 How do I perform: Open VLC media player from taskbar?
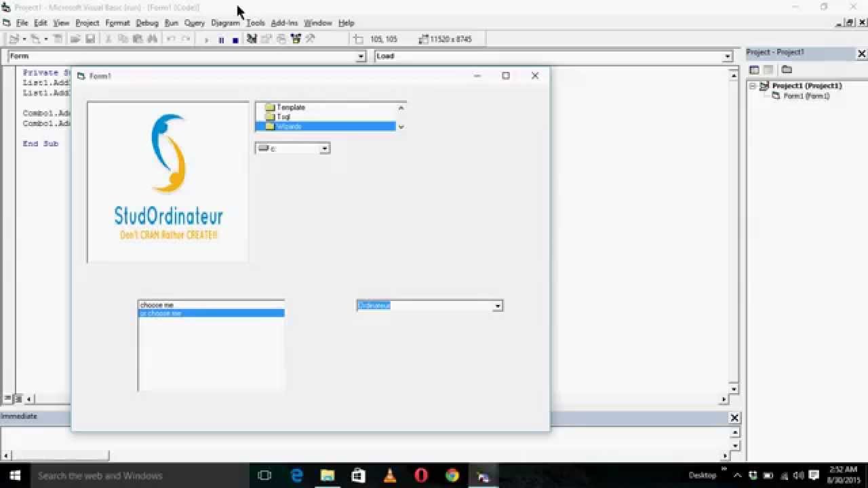[x=390, y=476]
